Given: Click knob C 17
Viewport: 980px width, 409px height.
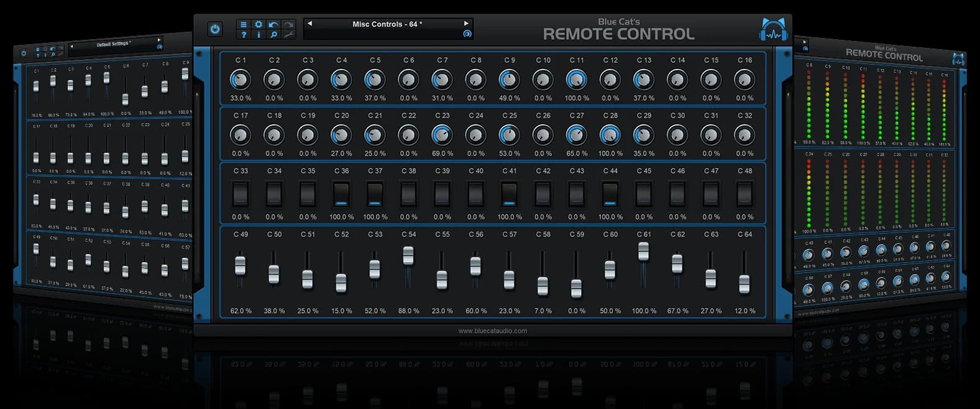Looking at the screenshot, I should 240,135.
